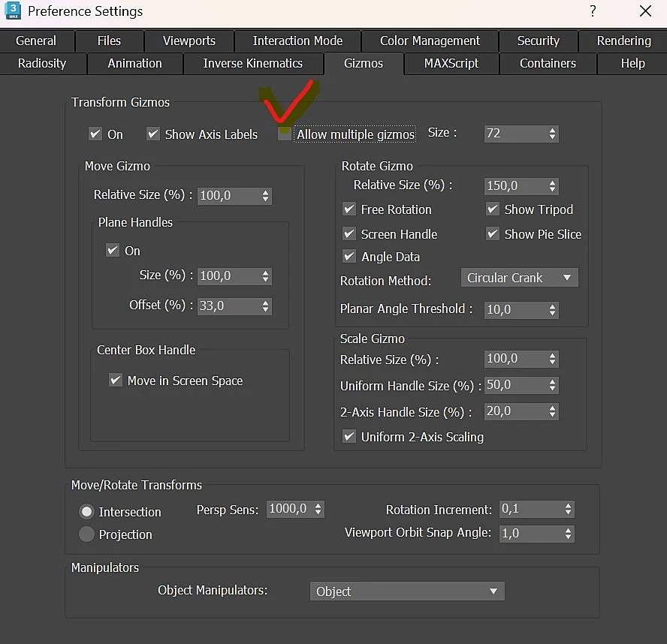Image resolution: width=667 pixels, height=644 pixels.
Task: Click Plane Handles Size spinner arrows
Action: tap(265, 276)
